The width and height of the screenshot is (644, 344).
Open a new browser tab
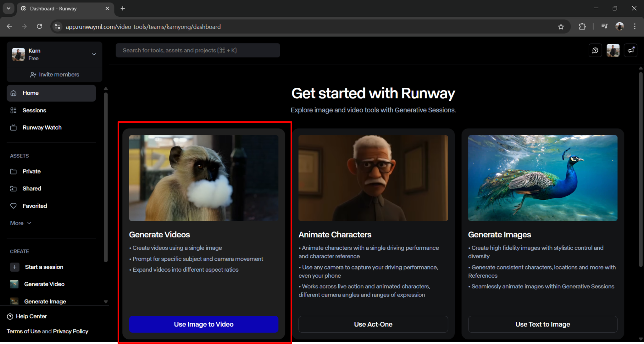pos(123,8)
